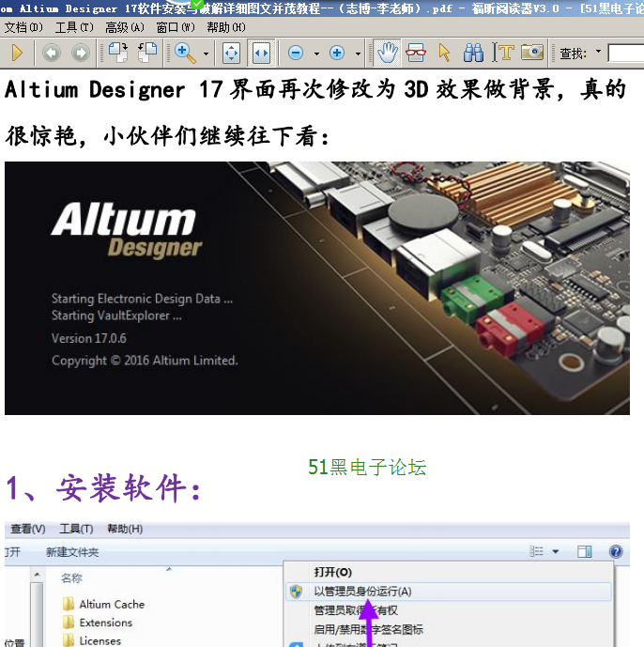Click the Version 17.0.6 text
The height and width of the screenshot is (647, 644).
[89, 338]
